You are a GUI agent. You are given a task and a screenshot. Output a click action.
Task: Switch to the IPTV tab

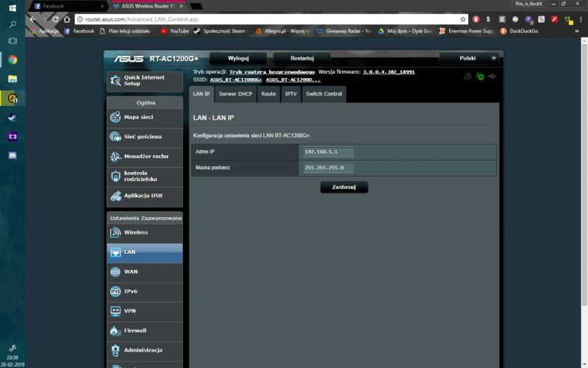(290, 94)
